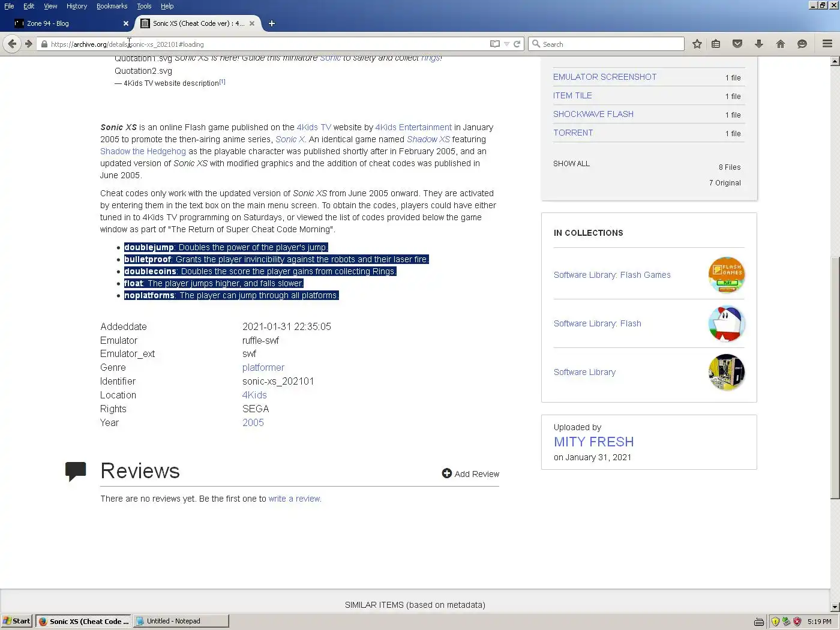
Task: Follow the 4Kids Entertainment link
Action: tap(413, 127)
